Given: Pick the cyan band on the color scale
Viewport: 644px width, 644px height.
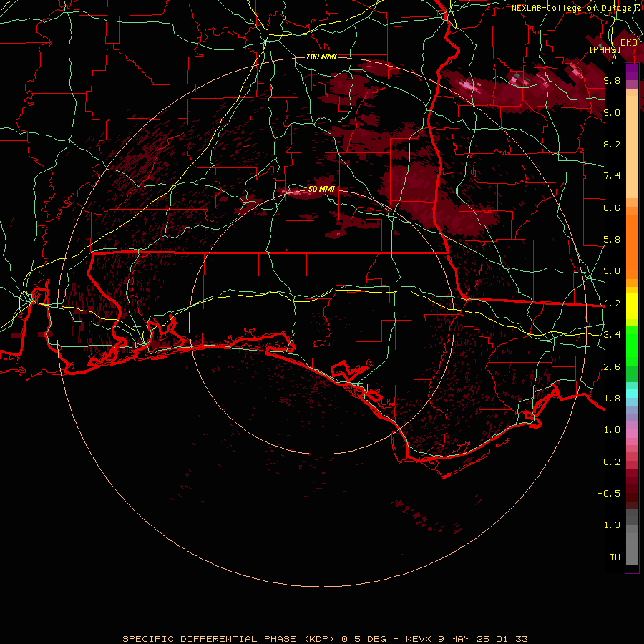Looking at the screenshot, I should [632, 394].
